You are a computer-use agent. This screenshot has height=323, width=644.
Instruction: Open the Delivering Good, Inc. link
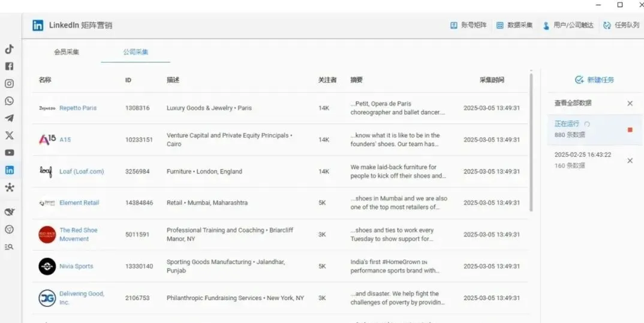(82, 298)
